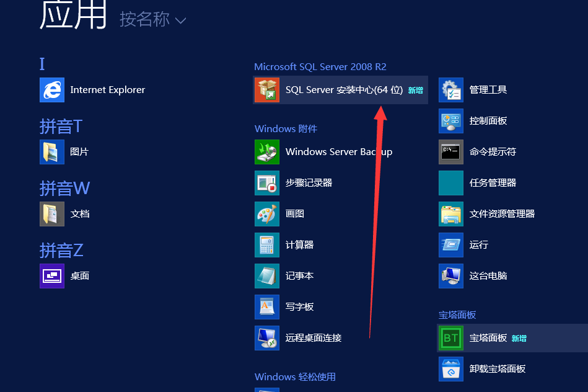
Task: Open 任务管理器 task manager tile
Action: click(x=451, y=183)
